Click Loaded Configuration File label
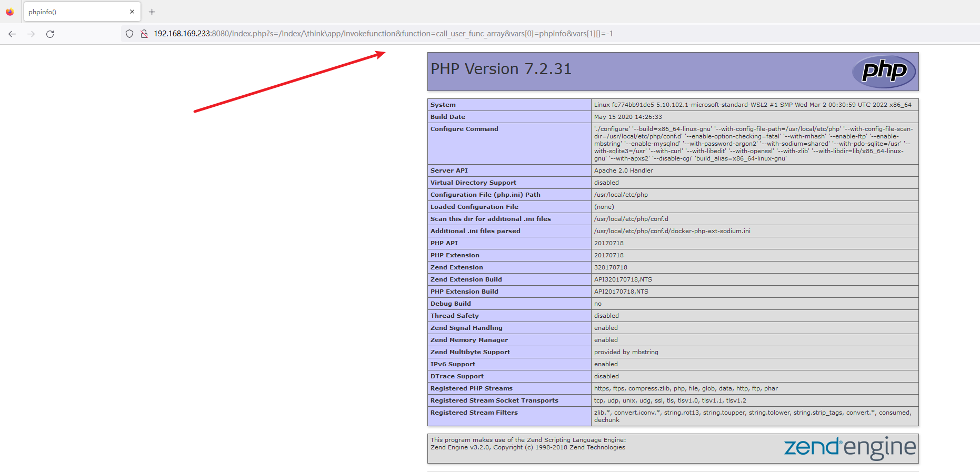The image size is (980, 472). [474, 207]
